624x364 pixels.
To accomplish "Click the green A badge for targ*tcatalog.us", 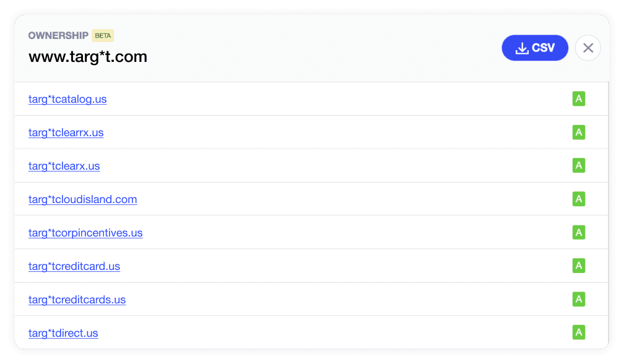I will click(579, 98).
